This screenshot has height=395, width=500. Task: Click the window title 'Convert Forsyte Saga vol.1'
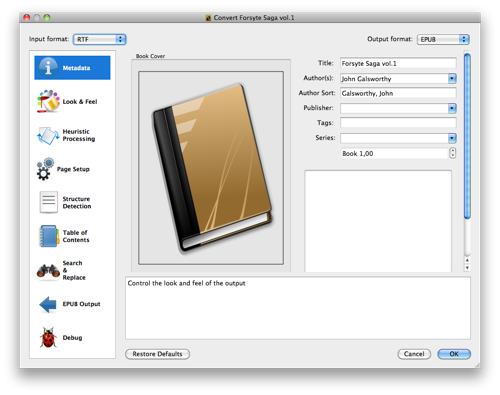[x=254, y=18]
